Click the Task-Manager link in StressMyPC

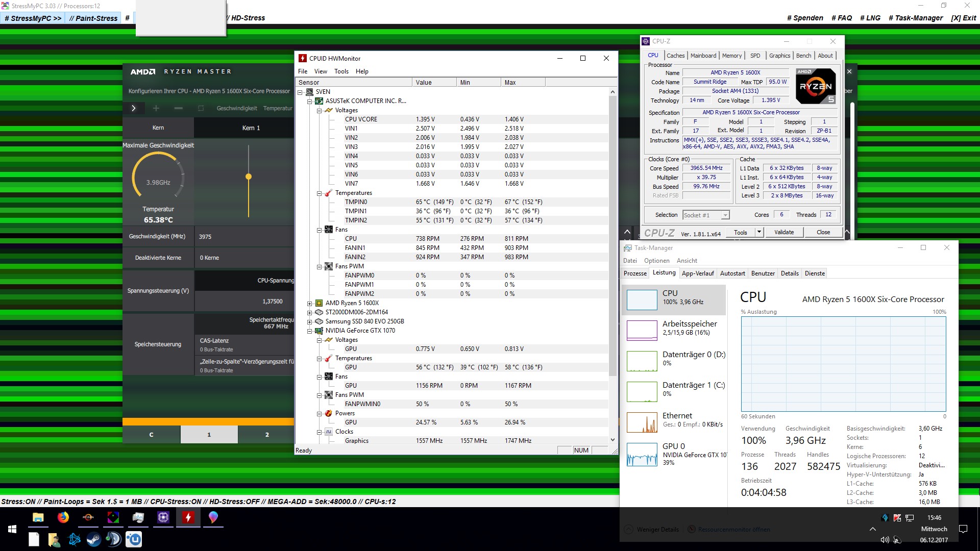(915, 18)
